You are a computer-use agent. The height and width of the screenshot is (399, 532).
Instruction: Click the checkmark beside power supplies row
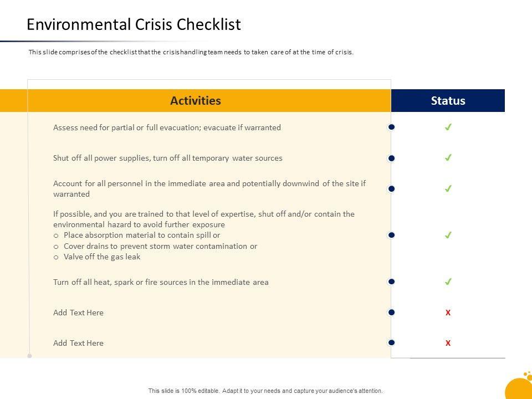[448, 158]
